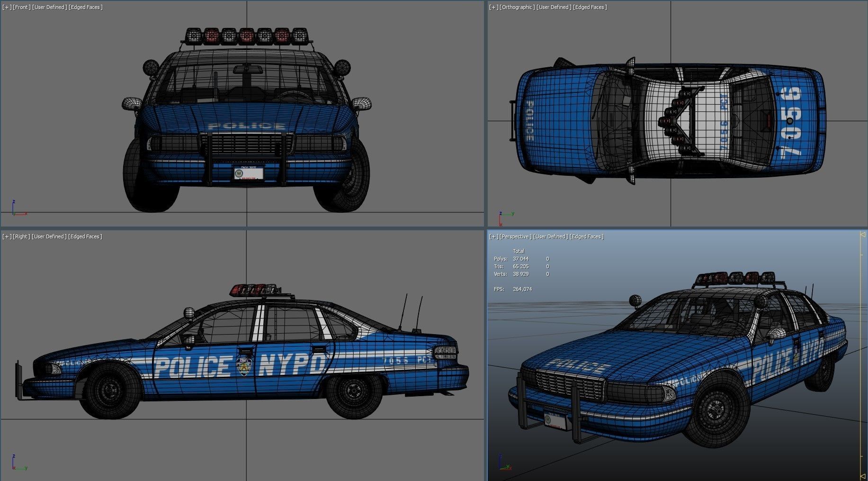Click the 'Total' statistics column header
The height and width of the screenshot is (481, 868).
click(519, 251)
